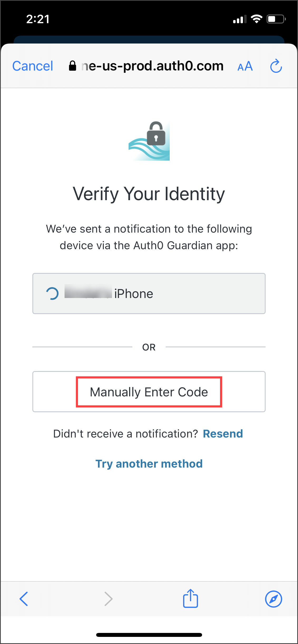Screen dimensions: 298x644
Task: Open the share sheet icon
Action: [190, 598]
